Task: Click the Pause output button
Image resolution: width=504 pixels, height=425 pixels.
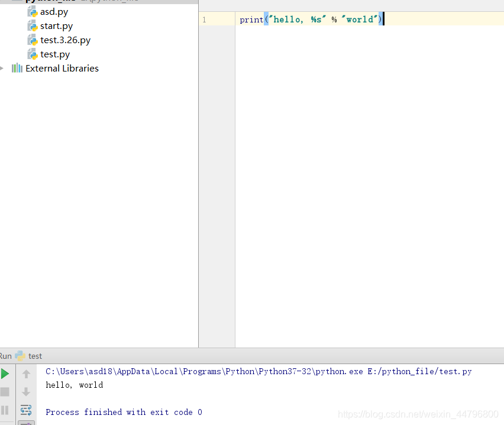Action: pos(5,410)
